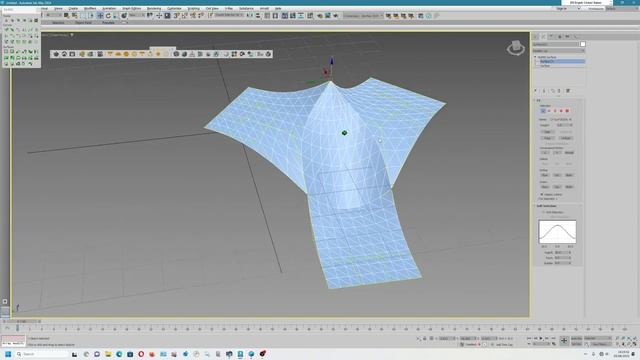Open File Explorer from the taskbar
The height and width of the screenshot is (360, 640).
point(108,354)
